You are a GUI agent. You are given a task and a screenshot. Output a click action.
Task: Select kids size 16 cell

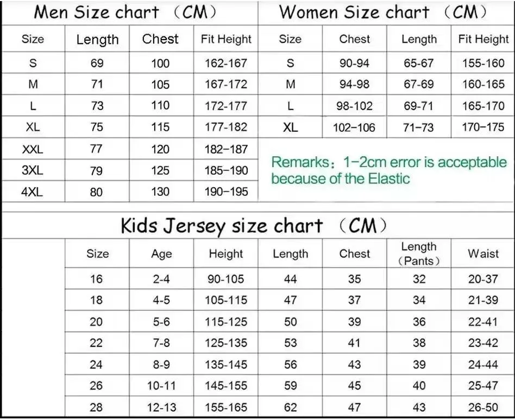coord(96,279)
